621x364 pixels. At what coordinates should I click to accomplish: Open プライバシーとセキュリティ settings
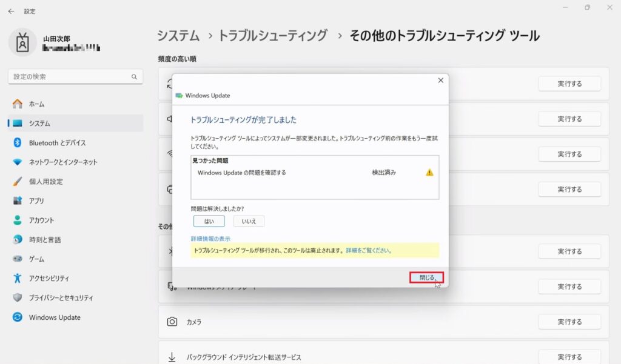point(75,298)
